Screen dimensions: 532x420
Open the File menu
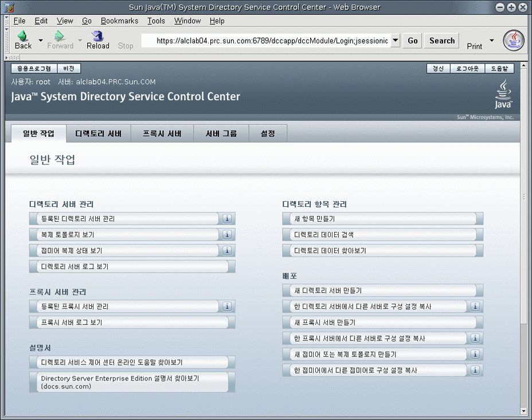(19, 21)
